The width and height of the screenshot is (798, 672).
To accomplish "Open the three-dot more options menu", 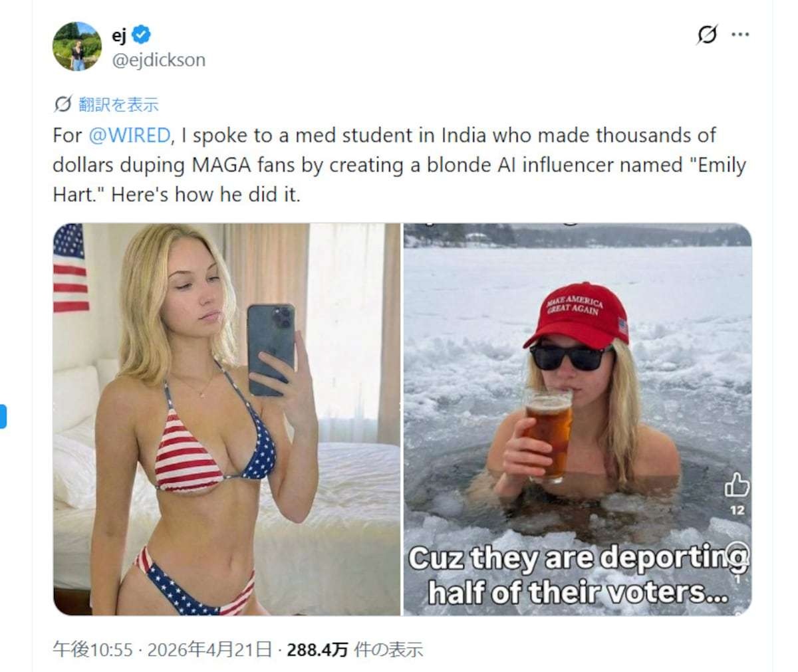I will (x=740, y=35).
